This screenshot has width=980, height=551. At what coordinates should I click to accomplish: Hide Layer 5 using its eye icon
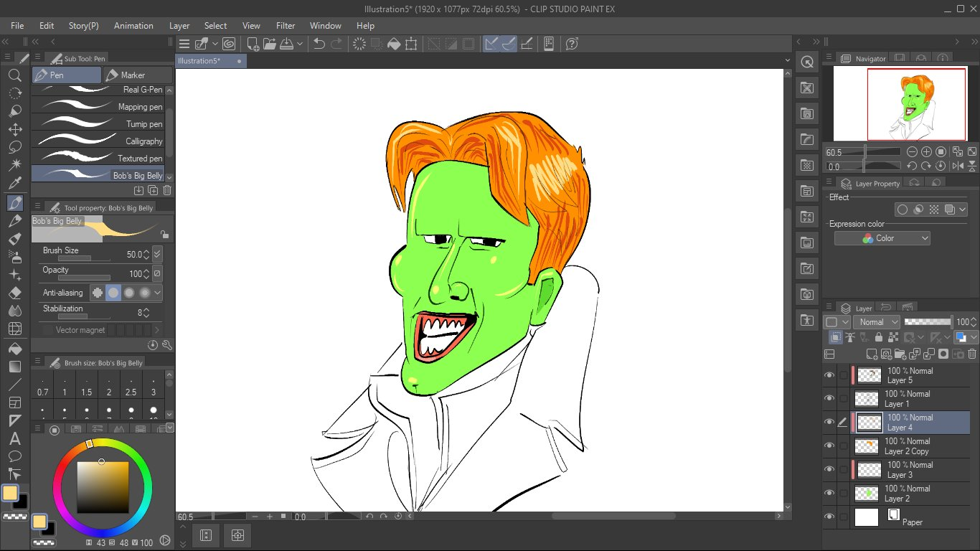click(x=830, y=375)
